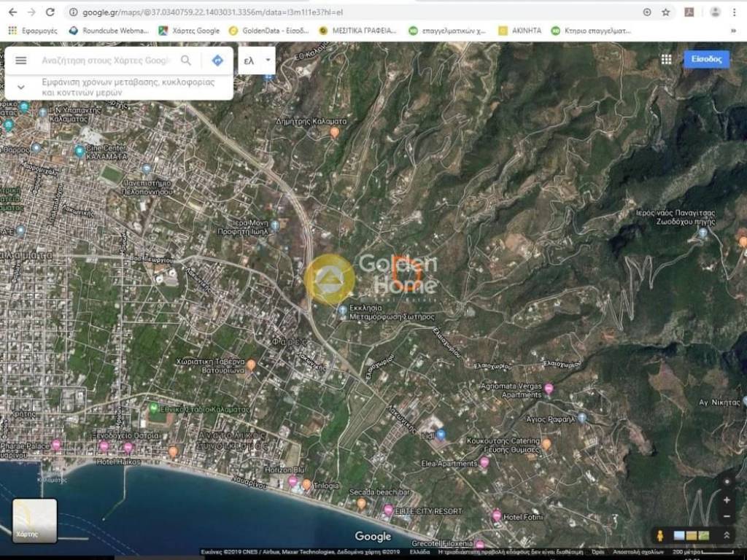Bookmark this page via the star icon
Image resolution: width=747 pixels, height=560 pixels.
tap(664, 12)
